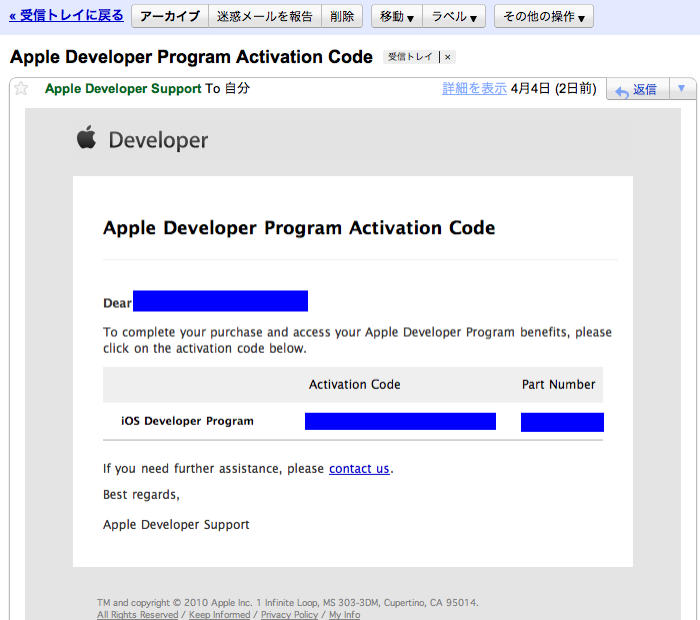700x620 pixels.
Task: Click 'Apple Developer Support' signature line
Action: pyautogui.click(x=176, y=524)
